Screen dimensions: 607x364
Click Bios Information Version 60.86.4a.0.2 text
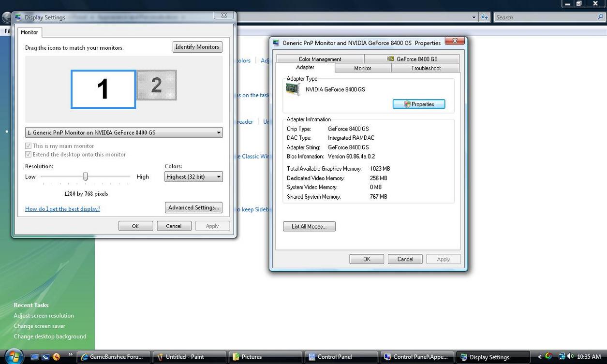click(x=331, y=157)
